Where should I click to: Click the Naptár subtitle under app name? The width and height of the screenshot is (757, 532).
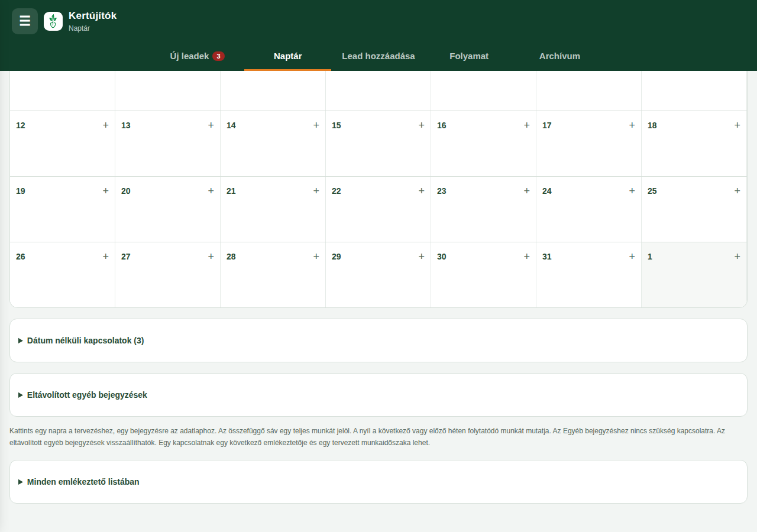[x=79, y=28]
